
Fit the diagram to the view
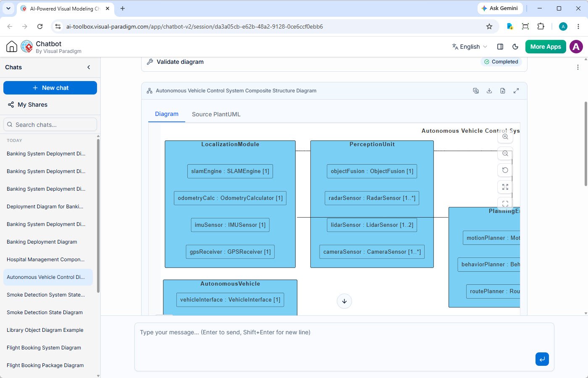pyautogui.click(x=505, y=187)
